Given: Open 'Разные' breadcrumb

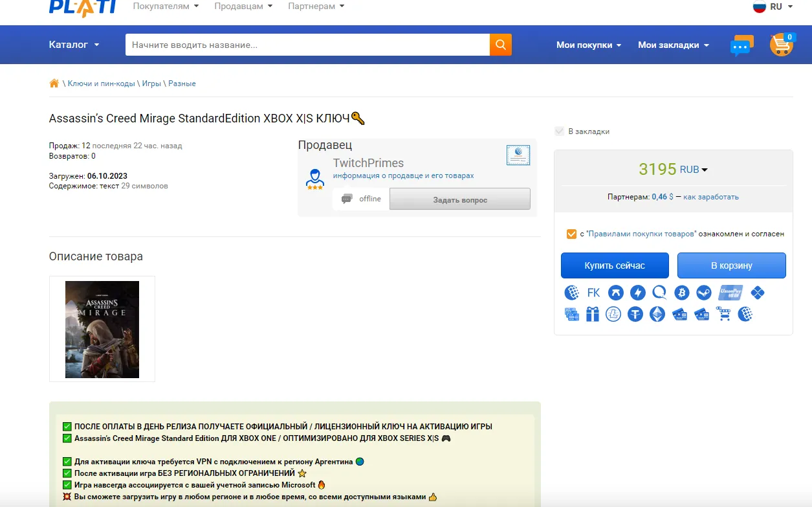Looking at the screenshot, I should [x=182, y=84].
